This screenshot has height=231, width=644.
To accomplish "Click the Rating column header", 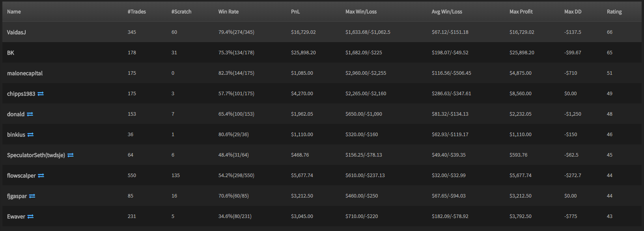I will 614,12.
